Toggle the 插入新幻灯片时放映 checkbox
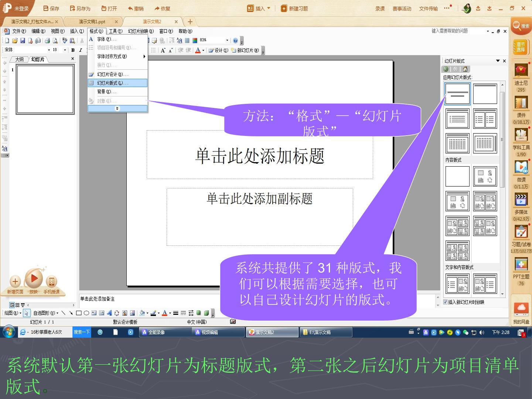Screen dimensions: 532x399 pyautogui.click(x=446, y=302)
